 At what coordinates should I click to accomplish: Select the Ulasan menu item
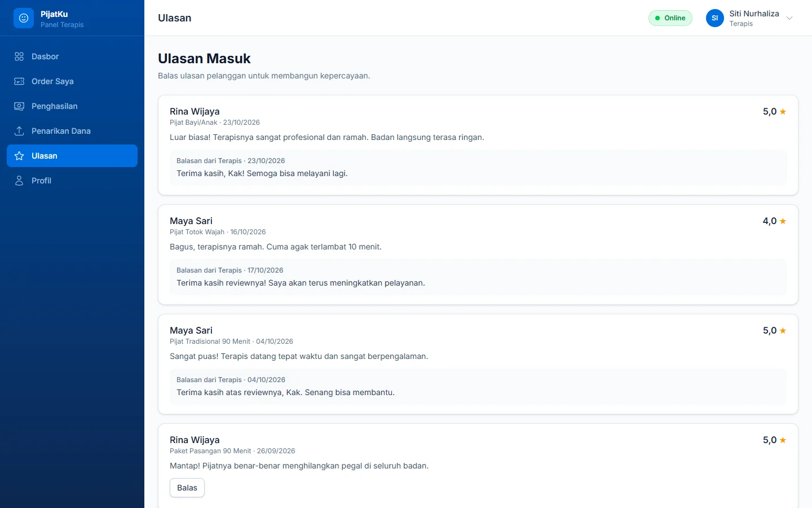click(72, 156)
